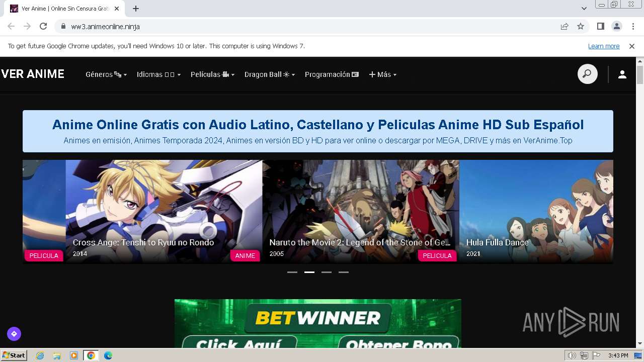Click the Anime Online Gratis heading
Screen dimensions: 644x362
pyautogui.click(x=318, y=124)
